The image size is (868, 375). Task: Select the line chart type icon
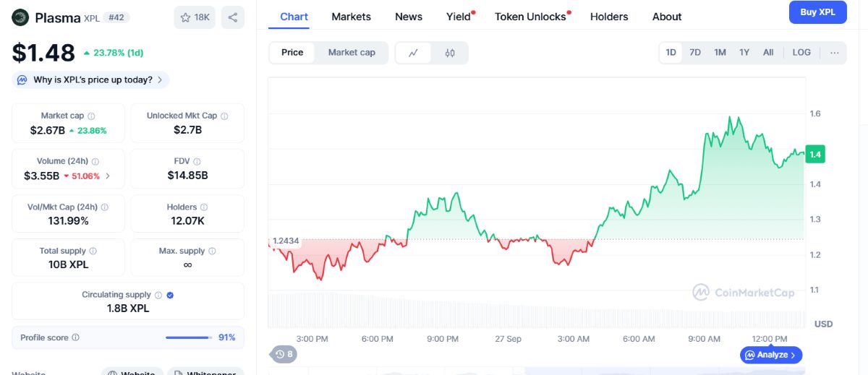[414, 53]
